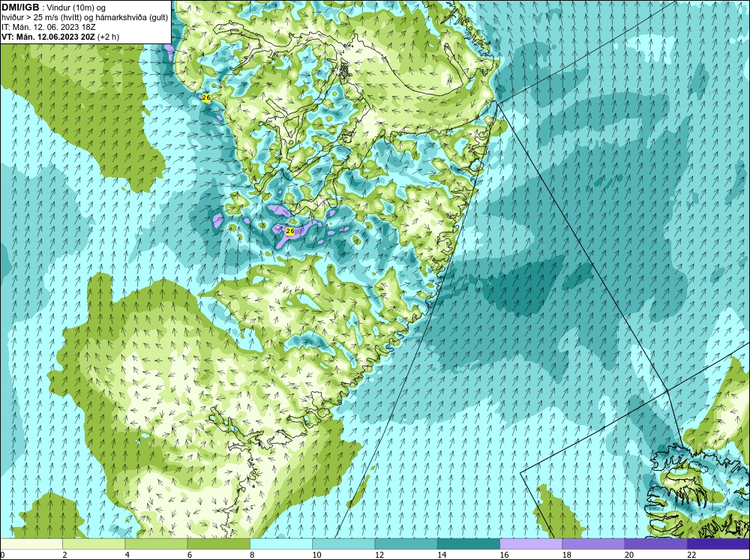The height and width of the screenshot is (560, 750).
Task: Click the '4' label on the wind scale
Action: 127,555
